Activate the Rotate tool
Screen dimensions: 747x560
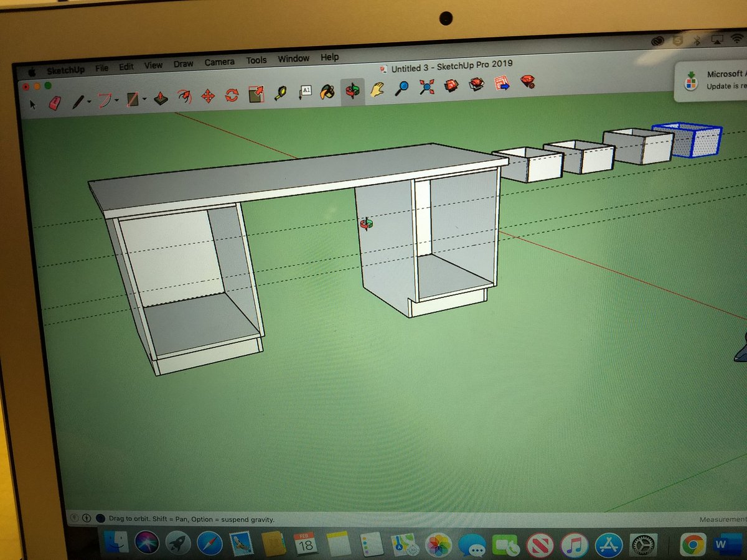pyautogui.click(x=232, y=95)
